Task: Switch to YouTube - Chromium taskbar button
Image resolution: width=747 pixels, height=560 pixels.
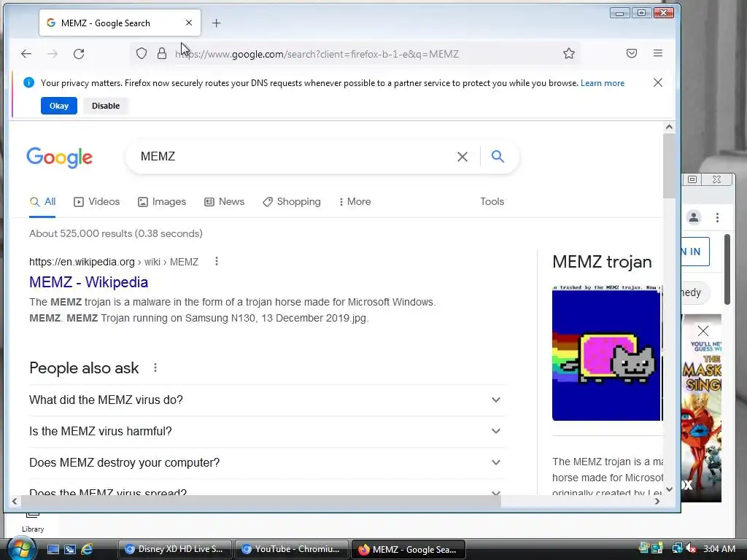Action: tap(291, 549)
